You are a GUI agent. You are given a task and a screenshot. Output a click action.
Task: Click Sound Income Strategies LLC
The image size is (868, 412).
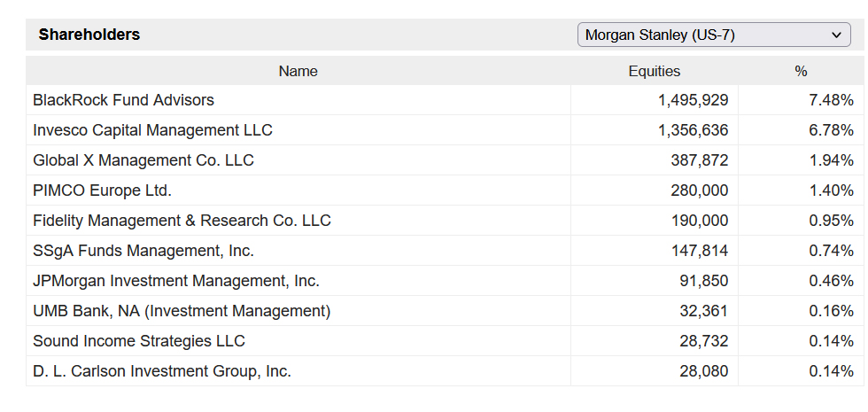coord(138,341)
